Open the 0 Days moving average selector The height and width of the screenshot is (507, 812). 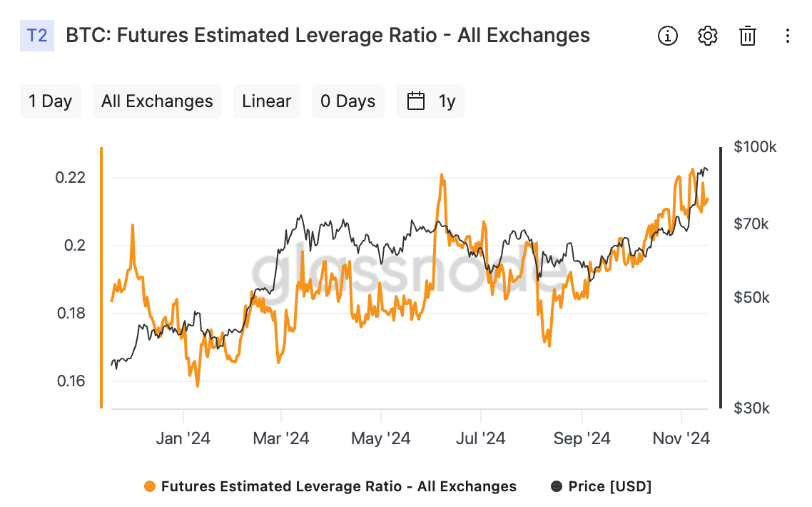pos(348,101)
